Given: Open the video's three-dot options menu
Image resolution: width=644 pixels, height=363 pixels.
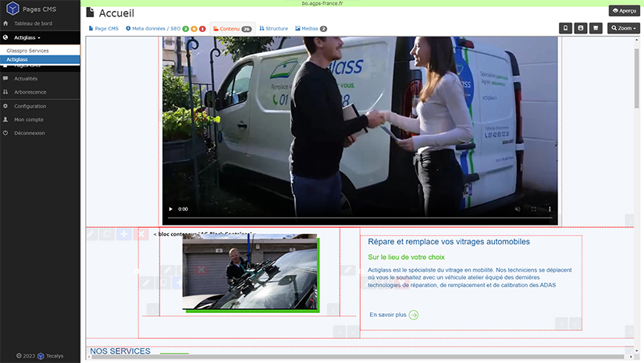Looking at the screenshot, I should [550, 209].
